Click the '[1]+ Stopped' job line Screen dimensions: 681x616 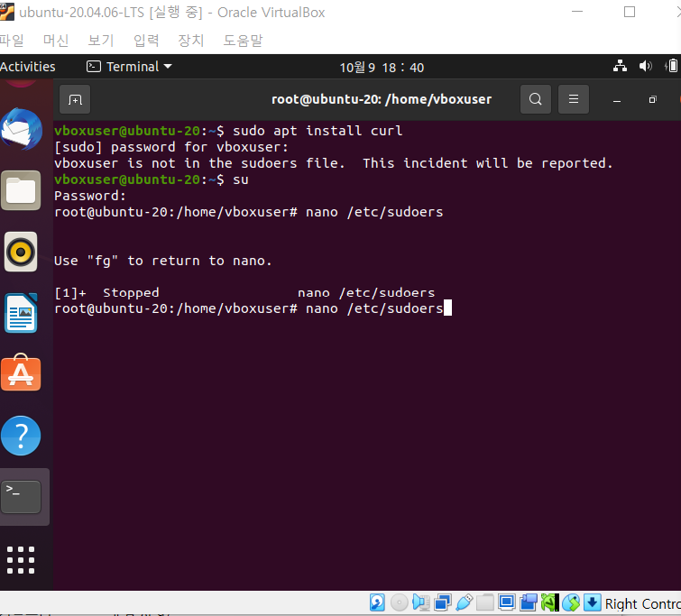244,293
